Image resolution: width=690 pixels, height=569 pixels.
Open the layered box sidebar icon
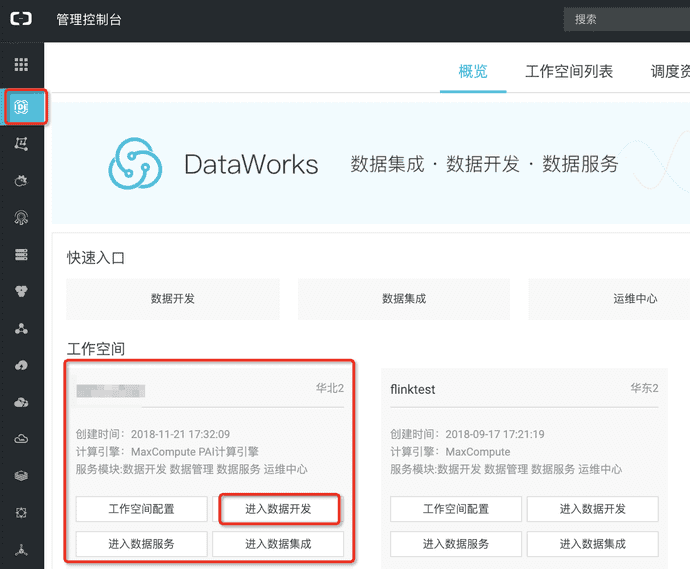pyautogui.click(x=21, y=476)
